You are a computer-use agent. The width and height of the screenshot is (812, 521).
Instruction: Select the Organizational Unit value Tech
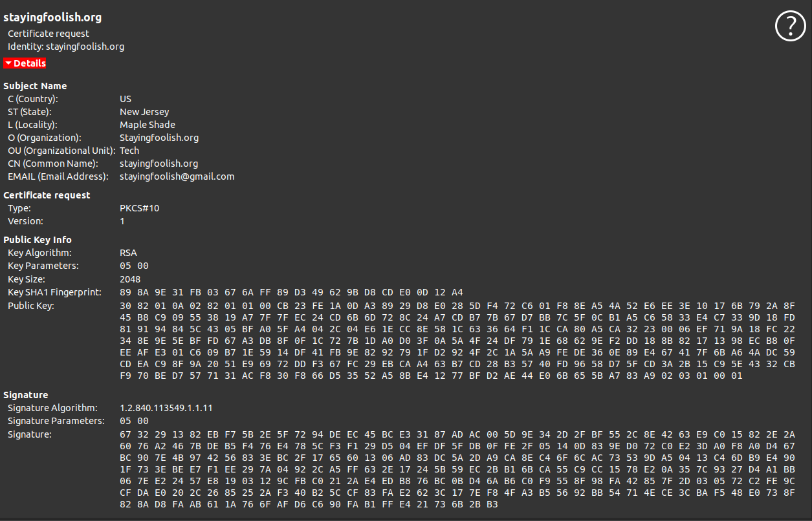point(129,151)
